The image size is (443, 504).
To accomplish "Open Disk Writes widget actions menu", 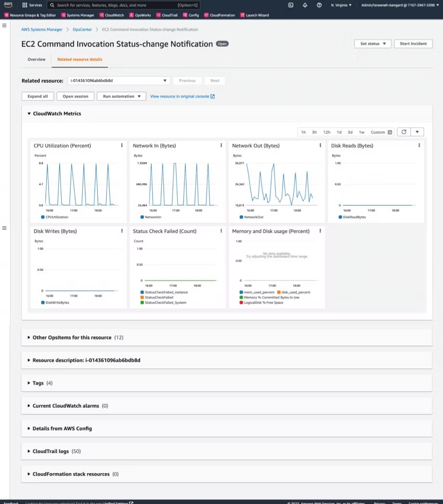I will [122, 231].
